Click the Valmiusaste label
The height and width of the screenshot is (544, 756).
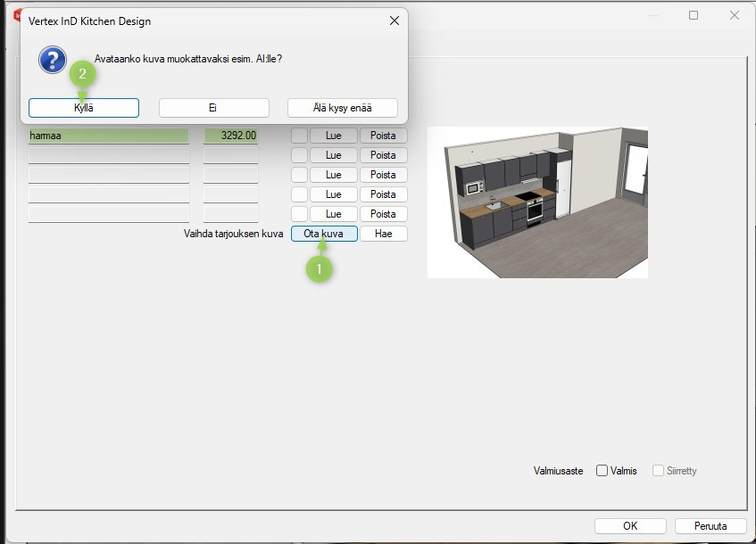point(559,471)
